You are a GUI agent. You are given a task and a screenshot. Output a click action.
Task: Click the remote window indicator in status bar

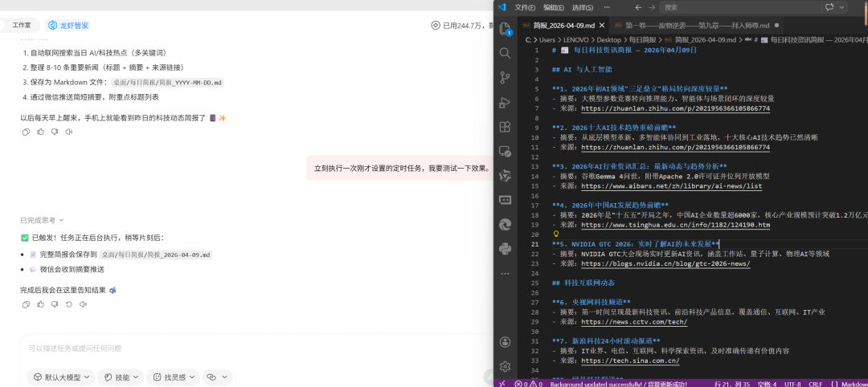[x=502, y=384]
